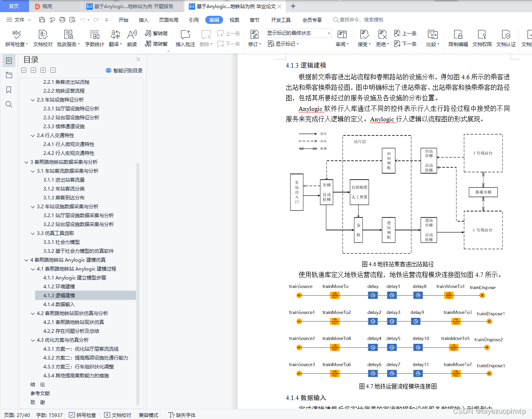Open 文档权限 document permissions
532x419 pixels.
point(483,38)
